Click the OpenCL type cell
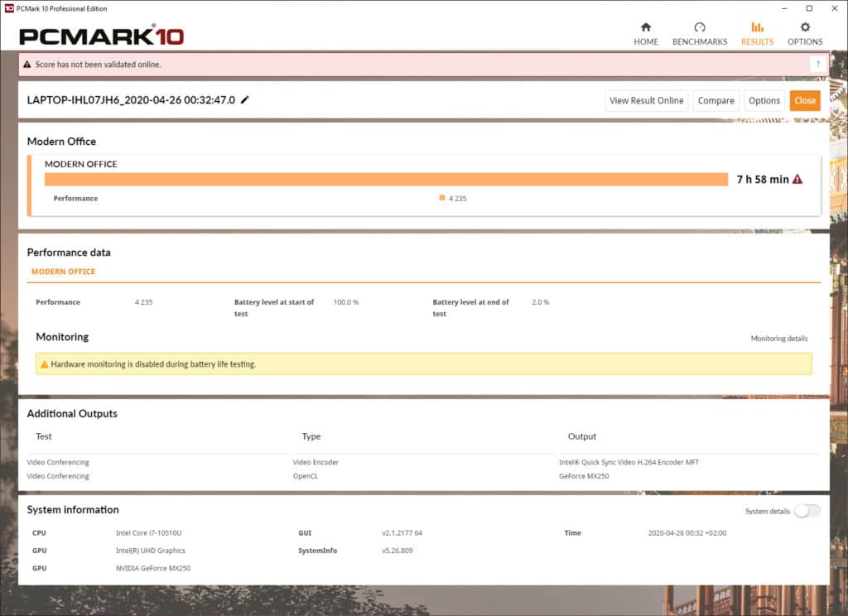 click(x=305, y=476)
